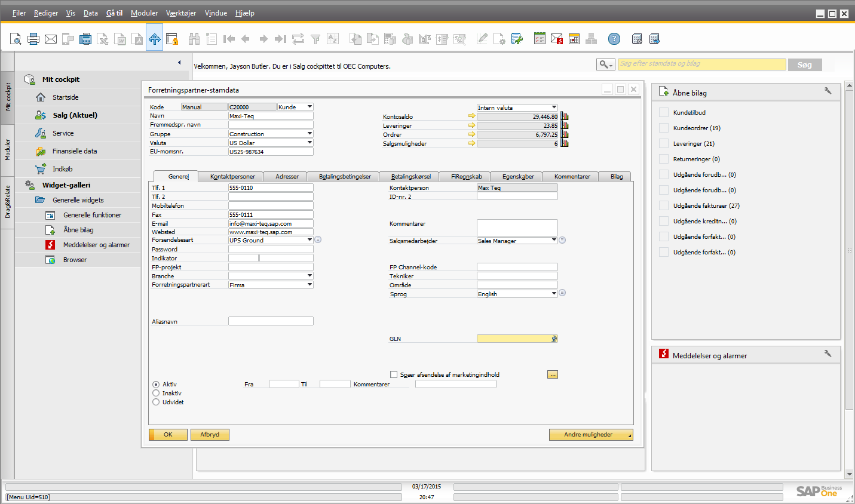This screenshot has width=855, height=504.
Task: Open the Calendar icon in toolbar
Action: (x=574, y=39)
